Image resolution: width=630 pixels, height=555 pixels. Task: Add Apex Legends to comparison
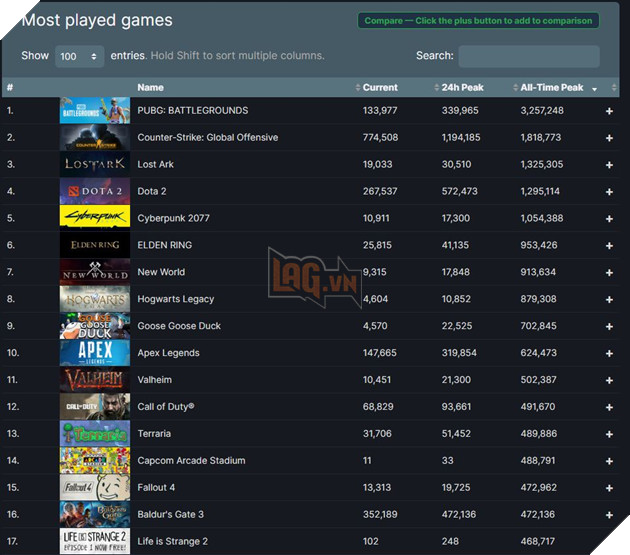(609, 354)
